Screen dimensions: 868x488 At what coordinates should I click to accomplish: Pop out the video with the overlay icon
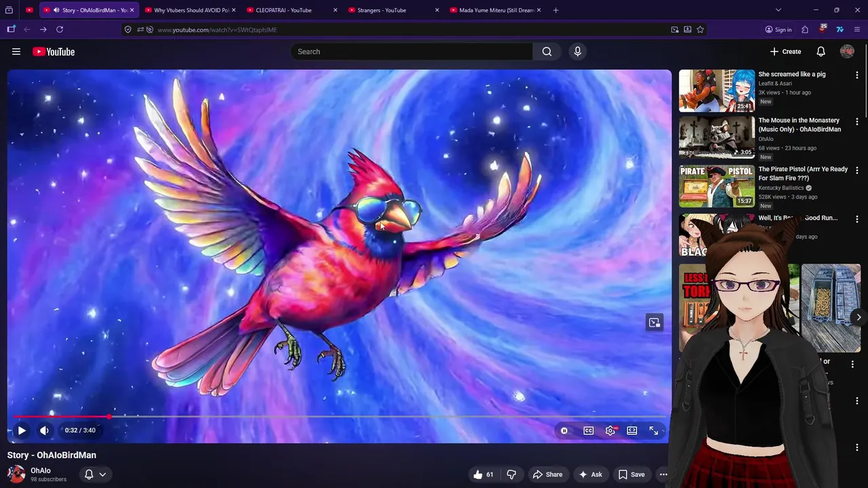(x=654, y=323)
